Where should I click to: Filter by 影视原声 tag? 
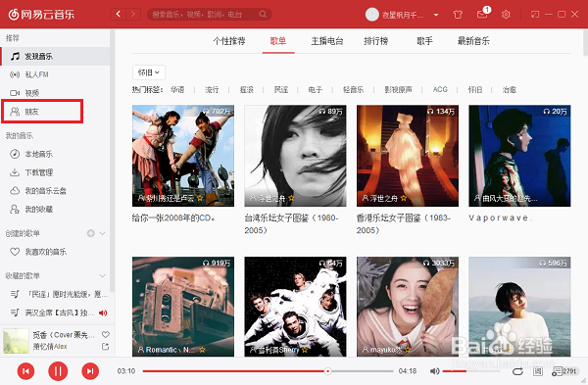tap(398, 89)
